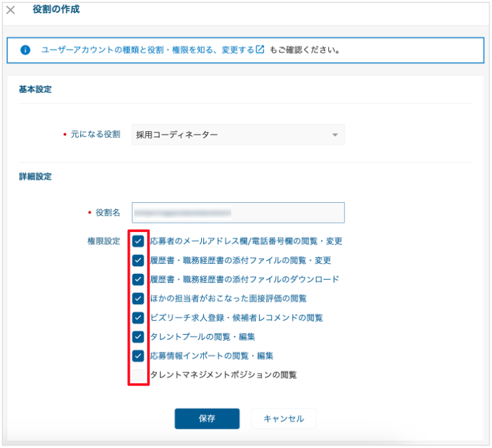The width and height of the screenshot is (492, 448).
Task: Check タレントマネジメントポジションの閲覧 checkbox
Action: click(138, 375)
